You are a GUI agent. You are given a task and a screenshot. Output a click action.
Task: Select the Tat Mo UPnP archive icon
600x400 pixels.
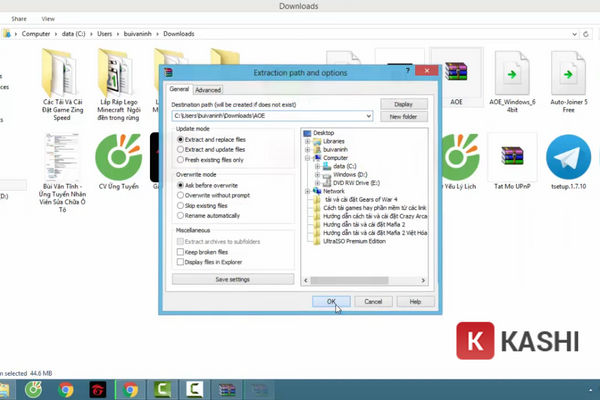[512, 155]
